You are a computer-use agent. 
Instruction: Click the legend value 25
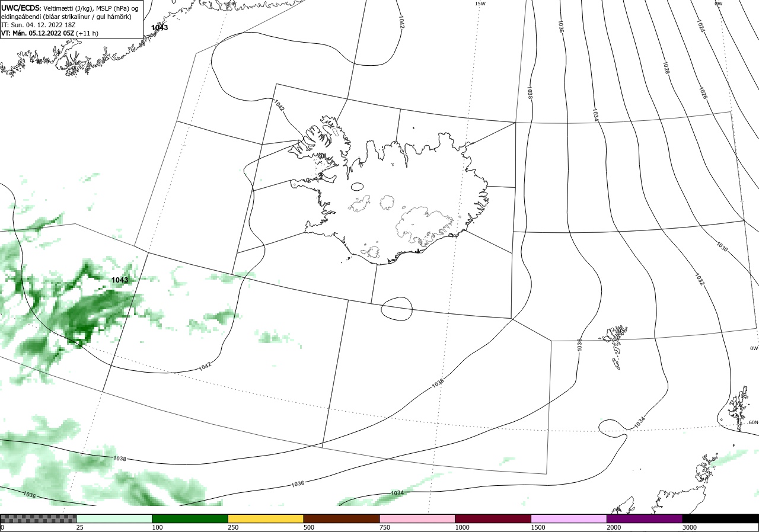(x=79, y=527)
